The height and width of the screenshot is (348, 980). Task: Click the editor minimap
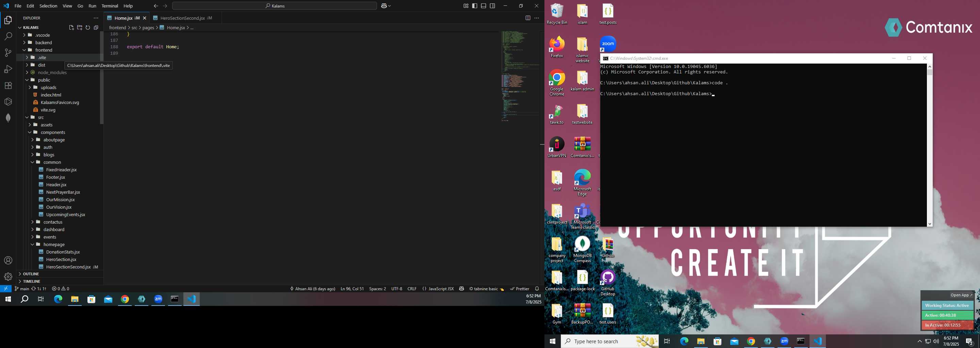click(520, 76)
